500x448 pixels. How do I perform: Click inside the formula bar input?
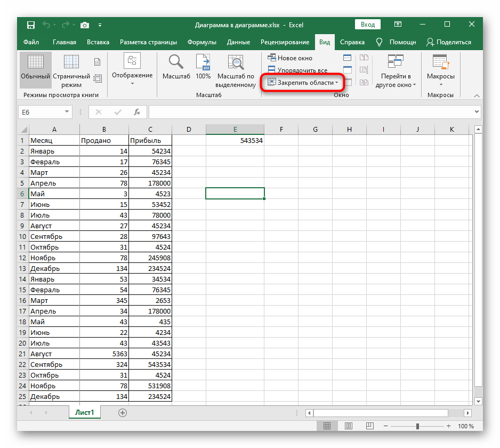[x=311, y=112]
